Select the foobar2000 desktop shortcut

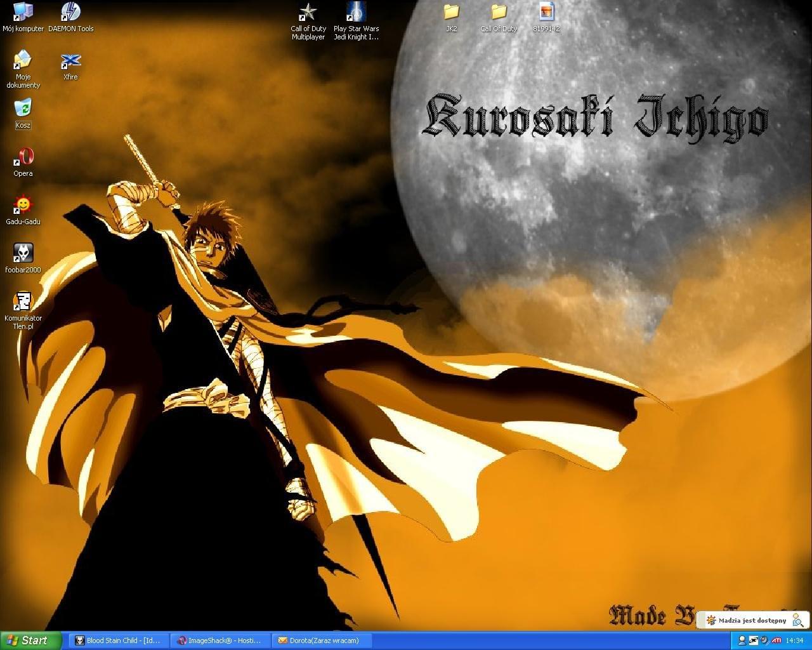(23, 258)
